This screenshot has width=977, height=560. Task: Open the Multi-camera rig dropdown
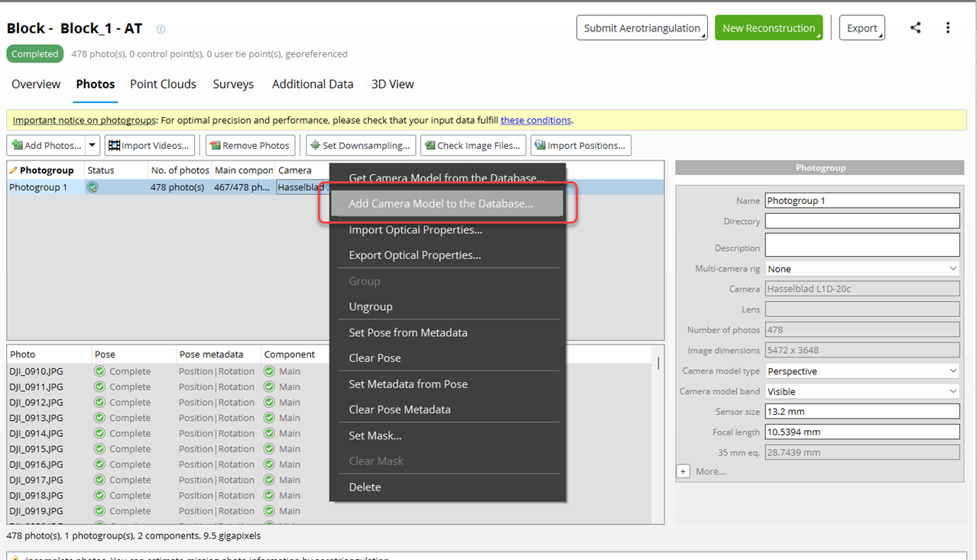(862, 269)
